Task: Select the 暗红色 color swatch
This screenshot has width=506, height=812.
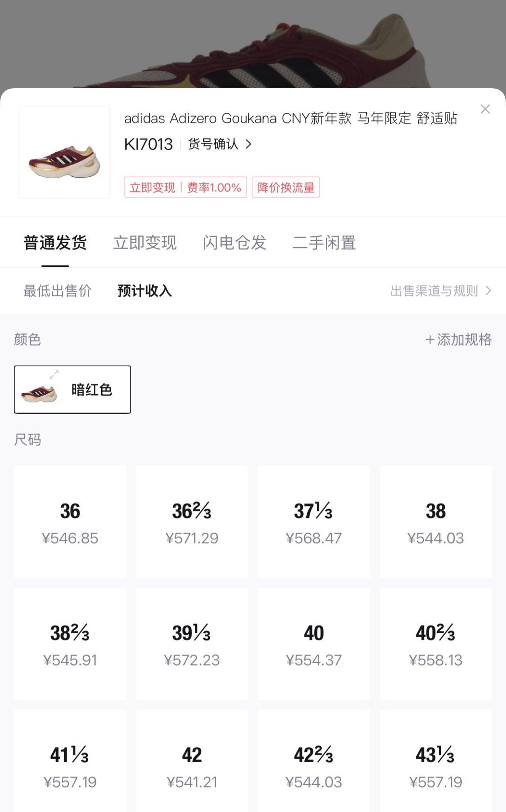Action: (72, 390)
